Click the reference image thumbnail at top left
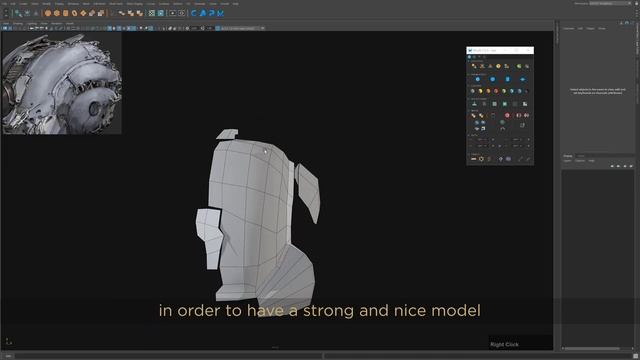 [62, 83]
